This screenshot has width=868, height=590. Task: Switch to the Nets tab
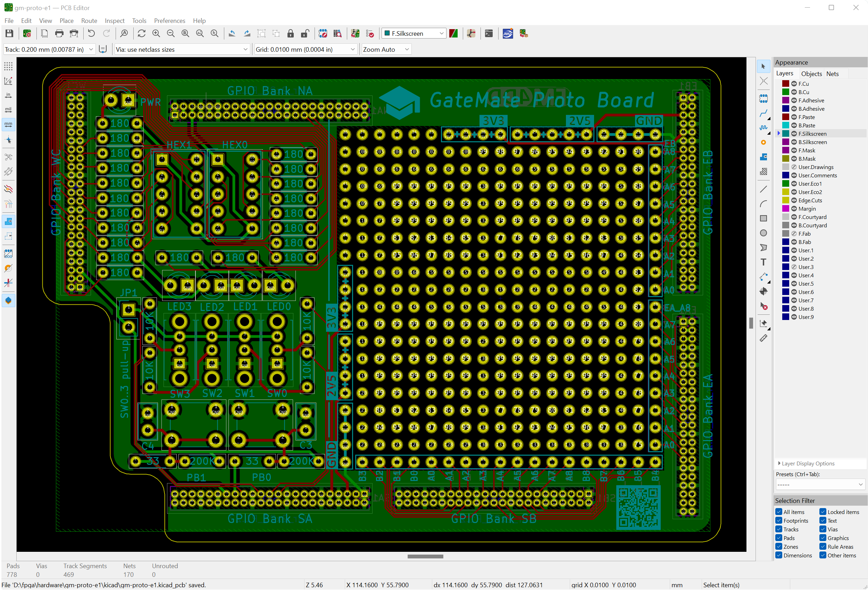pyautogui.click(x=832, y=74)
